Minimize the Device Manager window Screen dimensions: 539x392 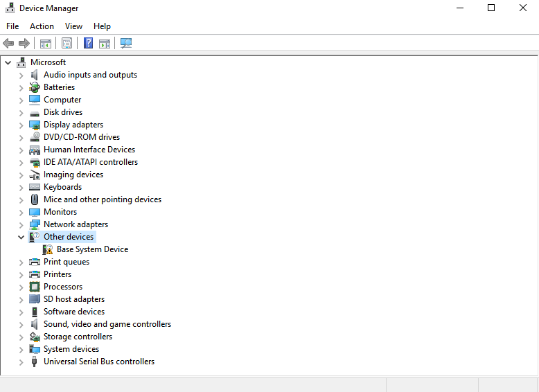tap(460, 8)
